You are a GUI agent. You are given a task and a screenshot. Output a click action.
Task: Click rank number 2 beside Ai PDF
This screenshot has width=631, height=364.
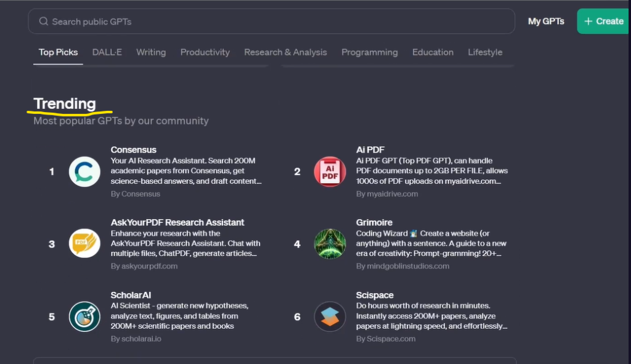297,172
